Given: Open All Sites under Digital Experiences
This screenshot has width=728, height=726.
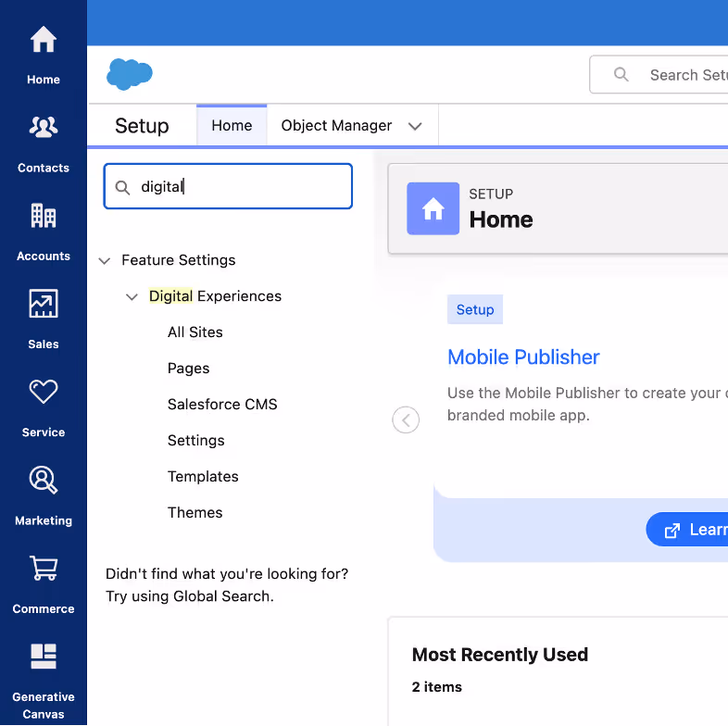Looking at the screenshot, I should (x=195, y=332).
